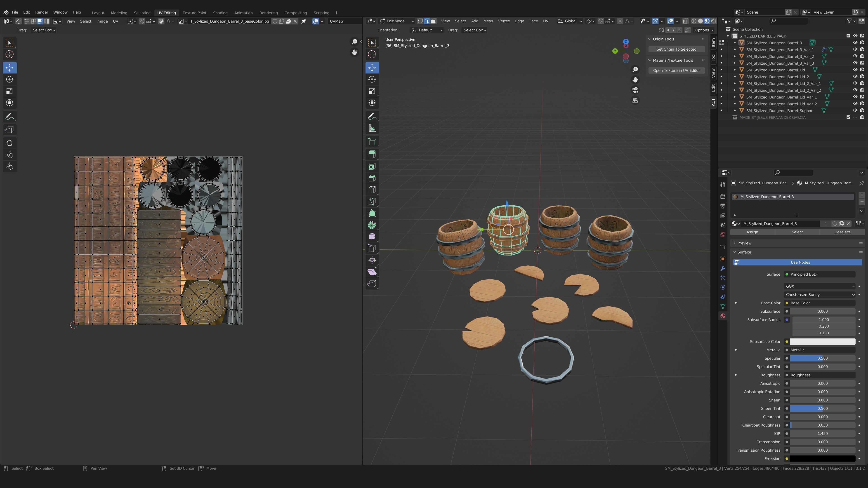Select the Extrude Region tool
The width and height of the screenshot is (868, 488).
(x=372, y=155)
